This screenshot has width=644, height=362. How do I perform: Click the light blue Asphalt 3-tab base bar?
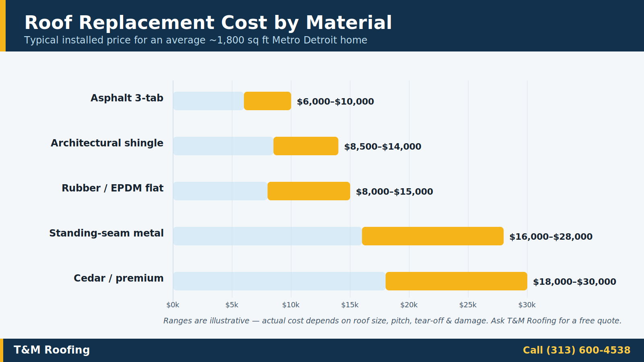208,101
